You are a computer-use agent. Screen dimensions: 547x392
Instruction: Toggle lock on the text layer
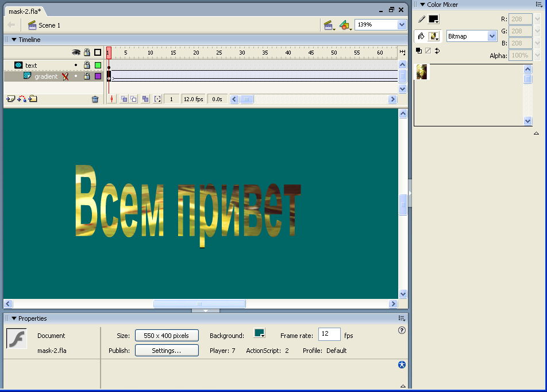pos(87,66)
